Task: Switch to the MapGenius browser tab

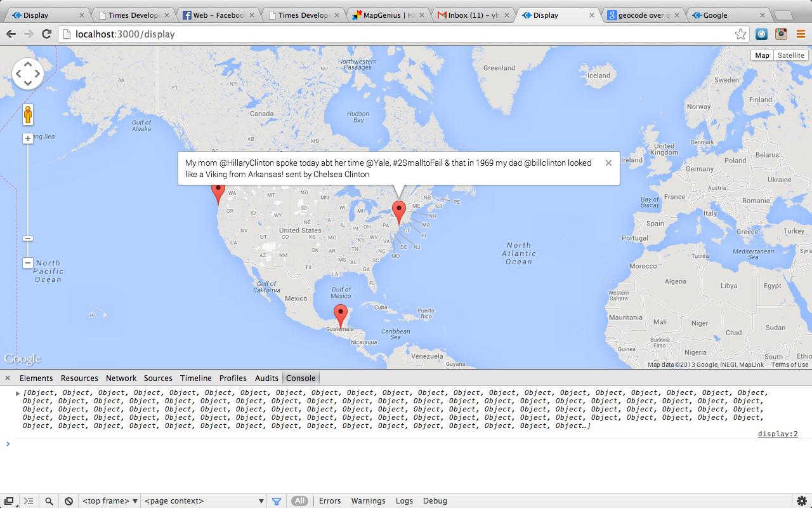Action: pyautogui.click(x=388, y=15)
